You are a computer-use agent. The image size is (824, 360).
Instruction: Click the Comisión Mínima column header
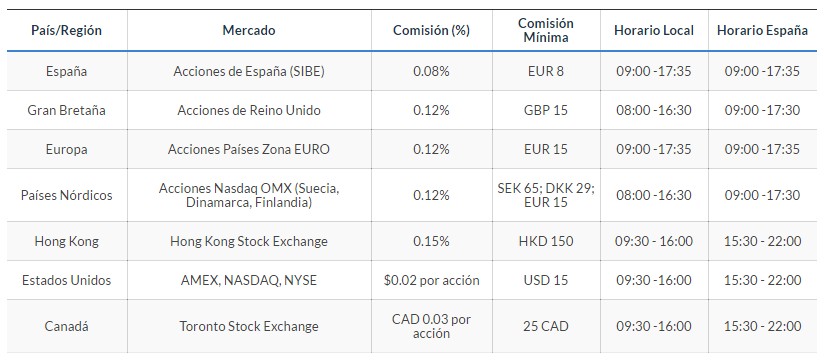click(546, 30)
